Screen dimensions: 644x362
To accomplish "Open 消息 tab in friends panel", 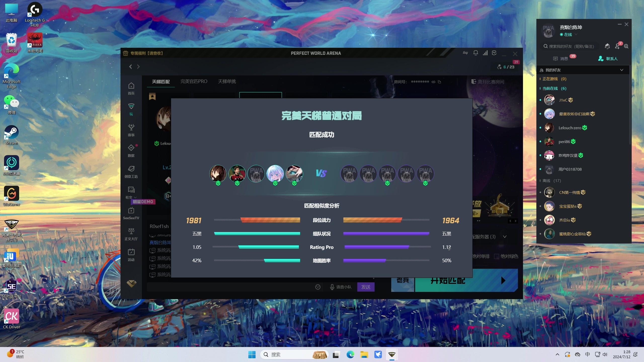I will [564, 58].
